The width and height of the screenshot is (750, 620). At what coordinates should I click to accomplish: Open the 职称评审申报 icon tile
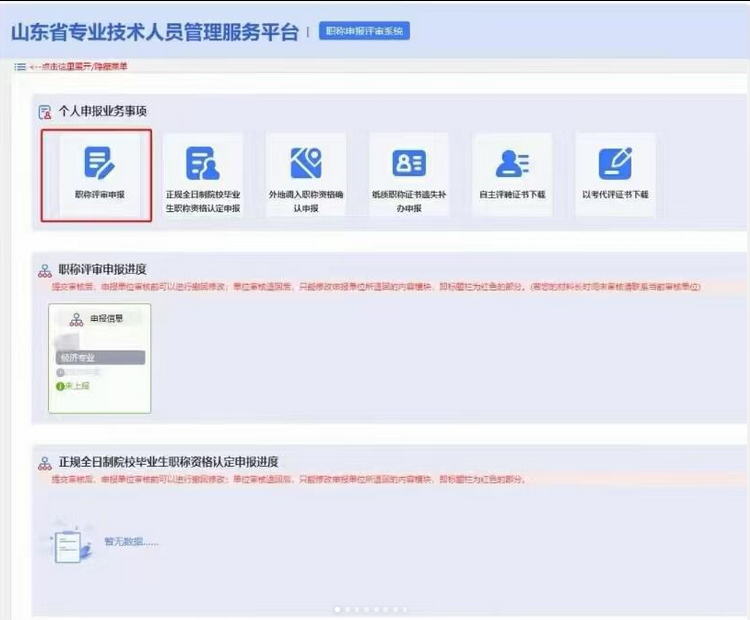click(x=99, y=175)
